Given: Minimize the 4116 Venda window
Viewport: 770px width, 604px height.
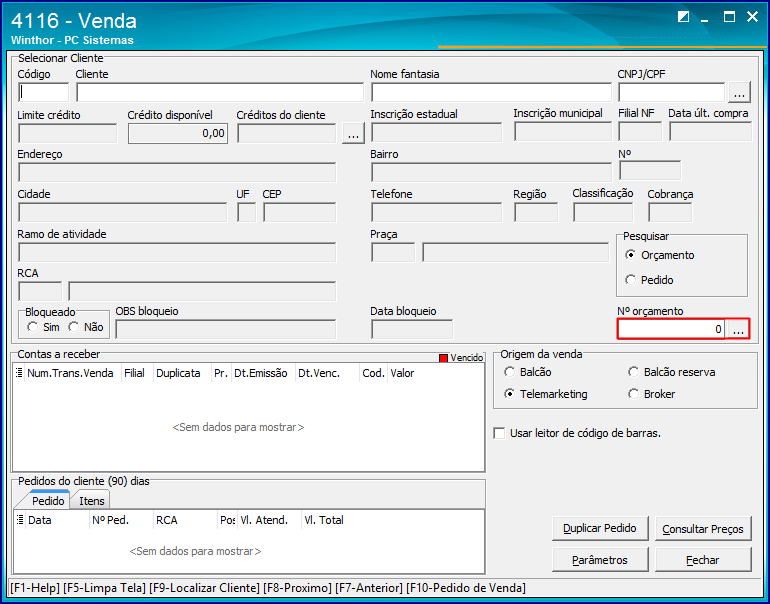Looking at the screenshot, I should 705,20.
